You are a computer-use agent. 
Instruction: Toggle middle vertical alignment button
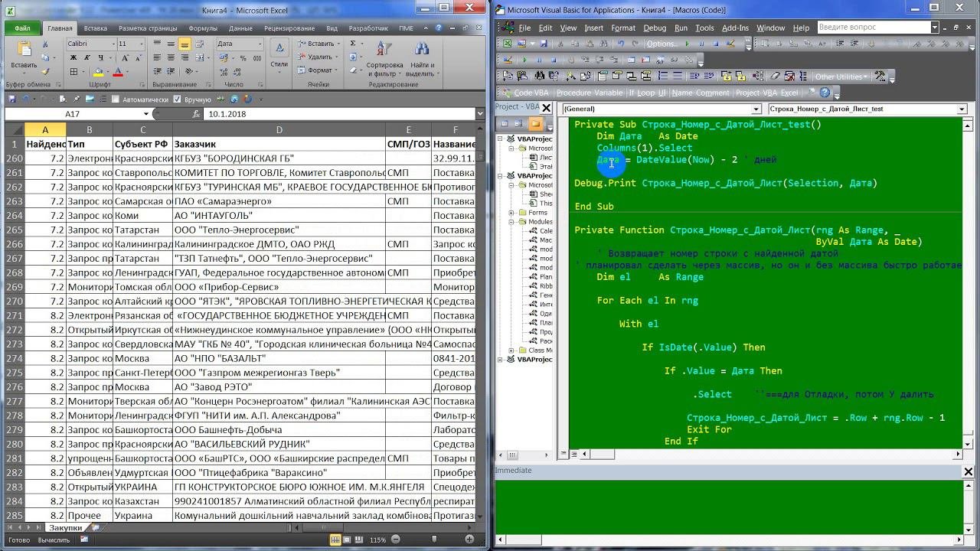coord(171,44)
